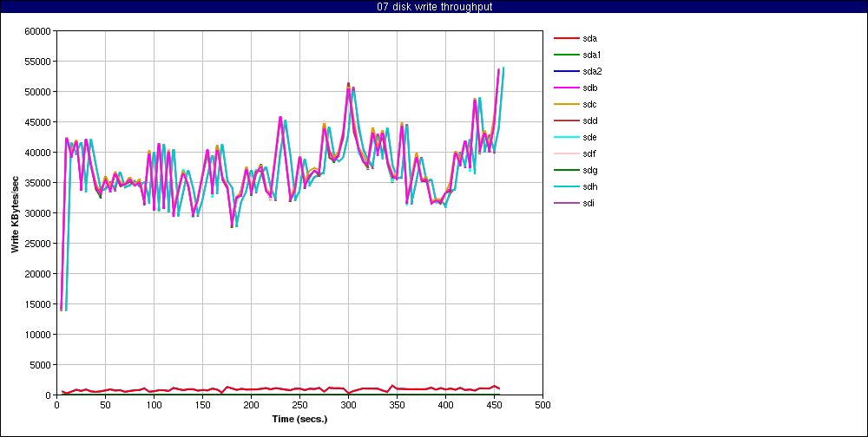
Task: Select the sdf legend label
Action: coord(589,153)
